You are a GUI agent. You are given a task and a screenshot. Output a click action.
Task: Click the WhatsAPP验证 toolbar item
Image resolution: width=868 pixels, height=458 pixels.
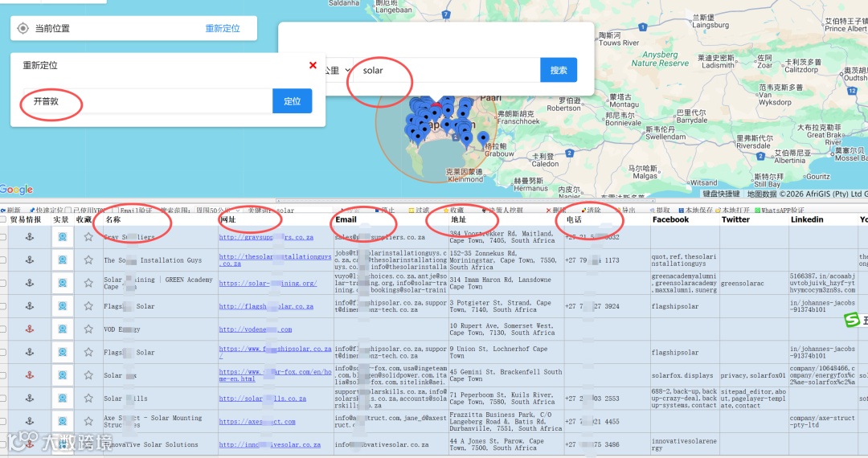coord(780,211)
